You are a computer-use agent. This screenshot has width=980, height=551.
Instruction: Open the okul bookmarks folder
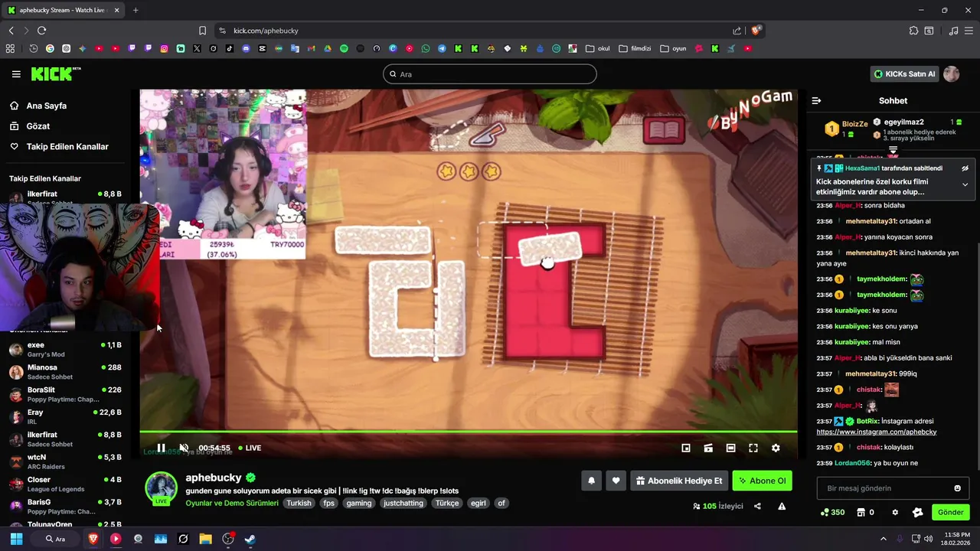click(598, 48)
